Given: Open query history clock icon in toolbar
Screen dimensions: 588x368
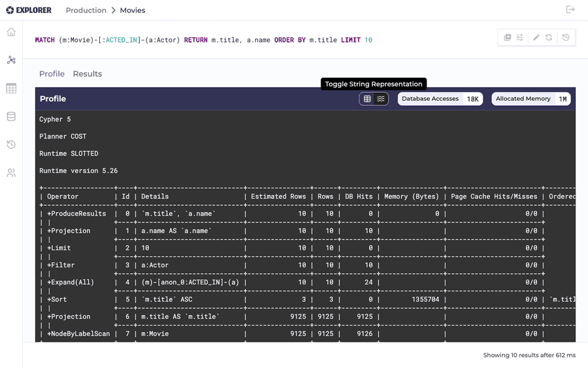Looking at the screenshot, I should 566,37.
